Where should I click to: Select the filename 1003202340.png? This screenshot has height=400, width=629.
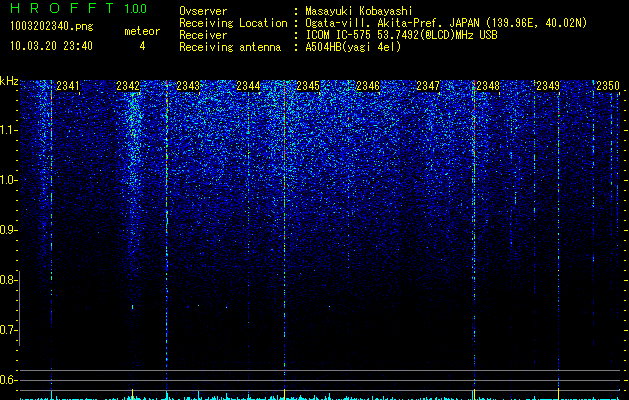52,26
